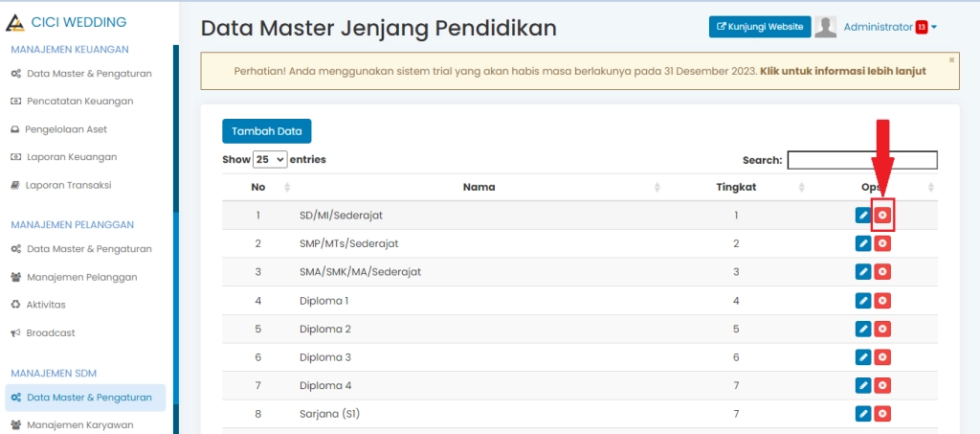Open Pengelolaan Aset menu
The image size is (980, 434).
coord(59,129)
